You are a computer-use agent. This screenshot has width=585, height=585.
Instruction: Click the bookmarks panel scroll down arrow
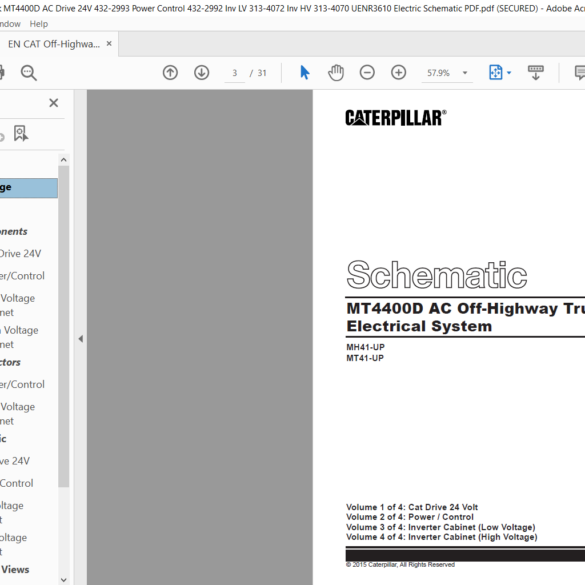(63, 580)
